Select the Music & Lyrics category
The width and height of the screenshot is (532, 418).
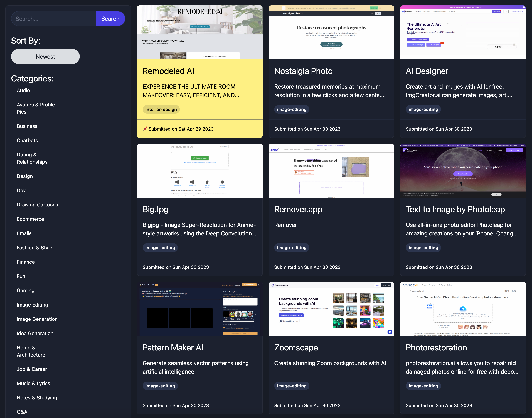33,383
